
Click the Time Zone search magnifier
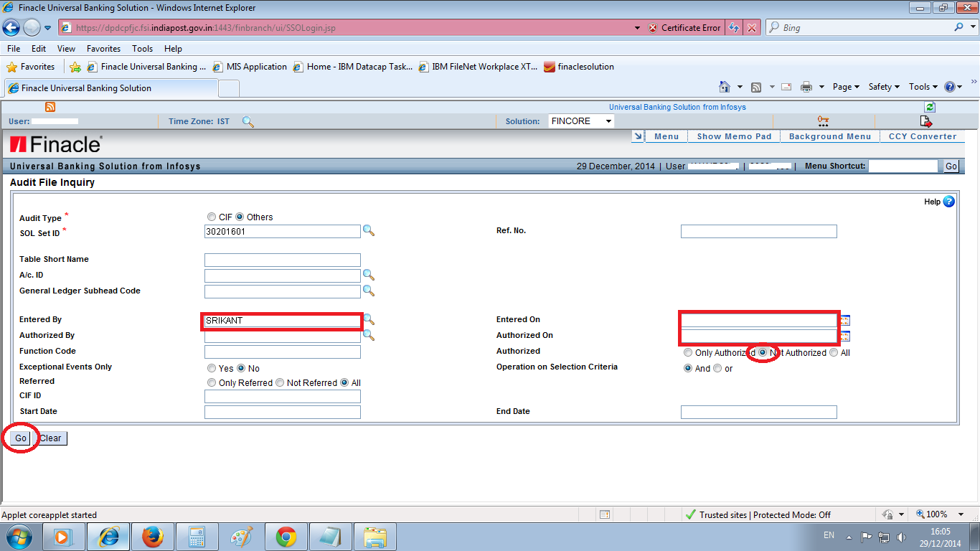[x=248, y=121]
